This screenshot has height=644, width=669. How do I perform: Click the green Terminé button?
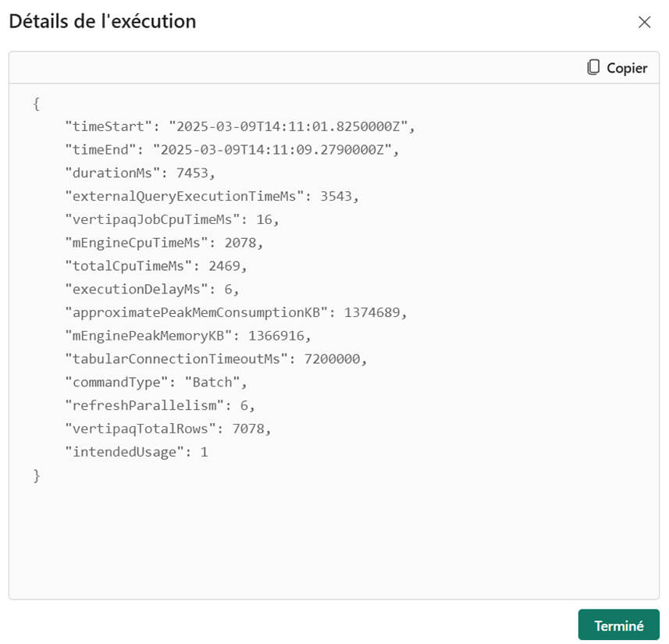pos(618,625)
